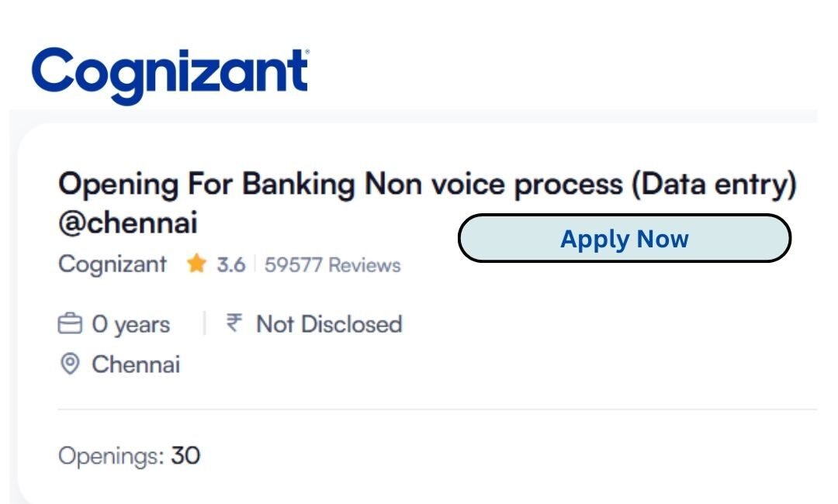The width and height of the screenshot is (838, 504).
Task: Click the divider line above Openings
Action: tap(435, 409)
